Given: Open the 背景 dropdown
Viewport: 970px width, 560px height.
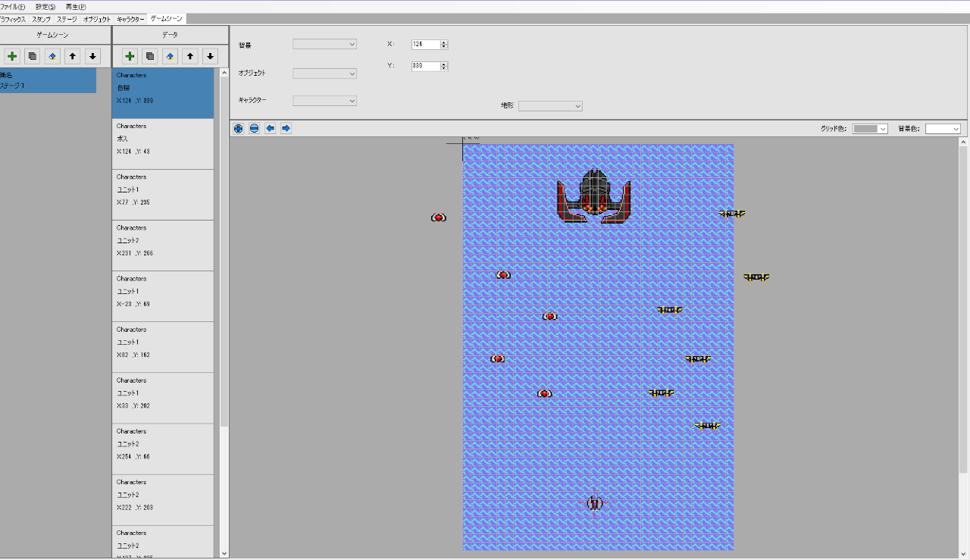Looking at the screenshot, I should click(x=324, y=45).
